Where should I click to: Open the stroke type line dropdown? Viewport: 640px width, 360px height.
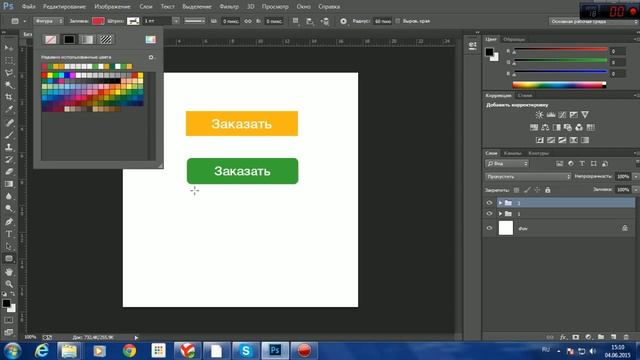pos(195,21)
